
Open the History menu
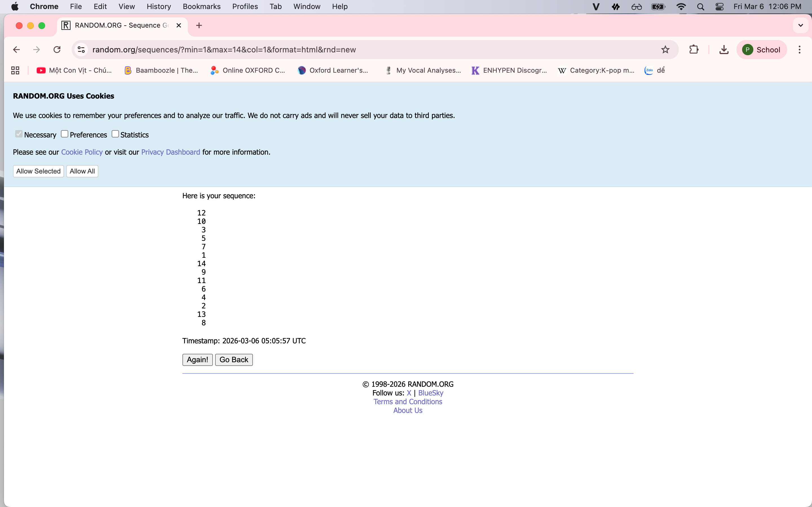coord(159,7)
